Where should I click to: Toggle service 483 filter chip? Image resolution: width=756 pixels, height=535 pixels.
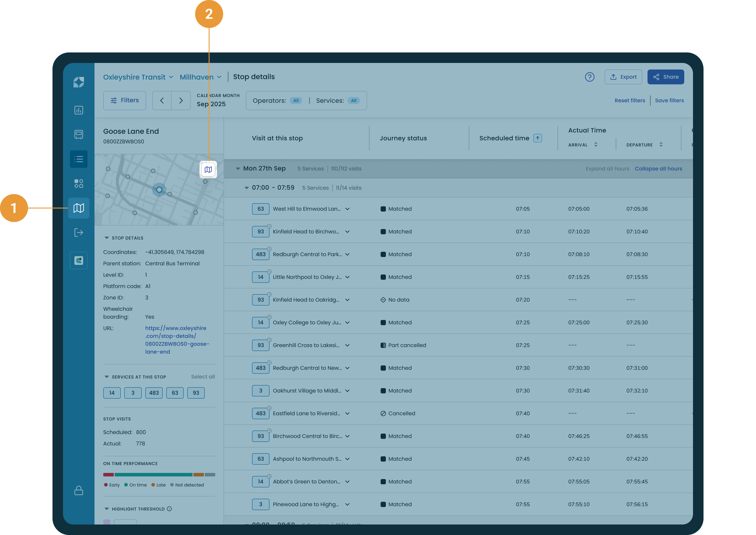tap(154, 393)
